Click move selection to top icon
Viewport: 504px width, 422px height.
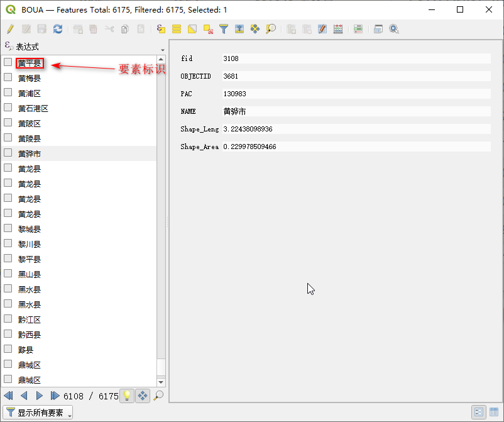point(239,29)
